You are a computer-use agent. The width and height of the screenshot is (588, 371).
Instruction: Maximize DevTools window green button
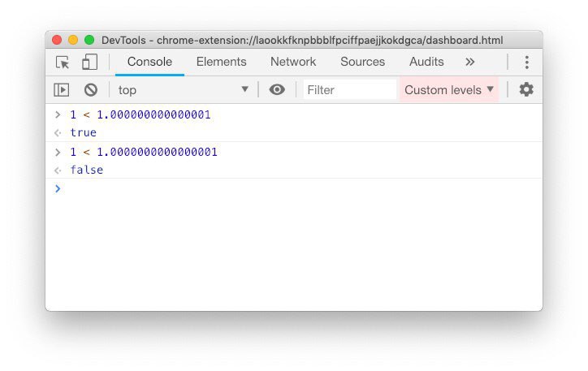coord(89,40)
